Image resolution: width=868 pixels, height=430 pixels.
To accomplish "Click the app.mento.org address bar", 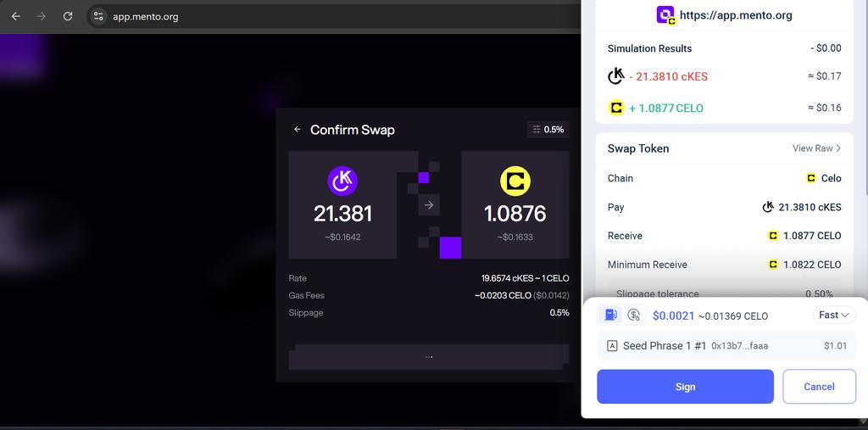I will point(332,16).
